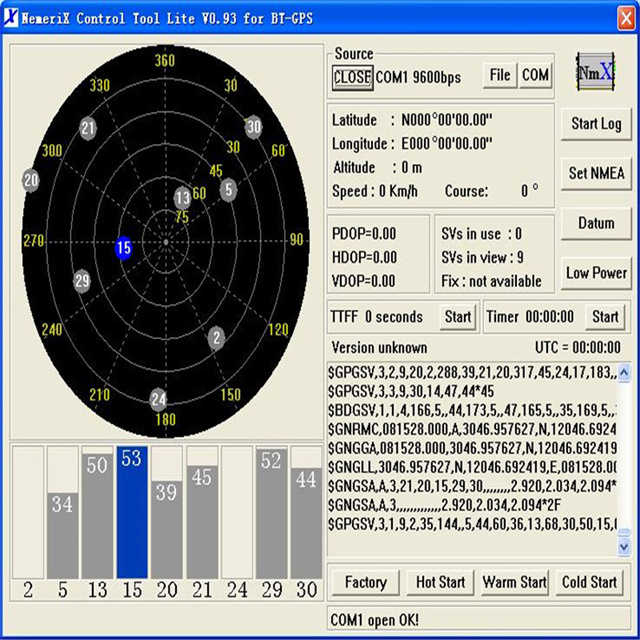Click signal bar for satellite 15
640x640 pixels.
(x=132, y=512)
